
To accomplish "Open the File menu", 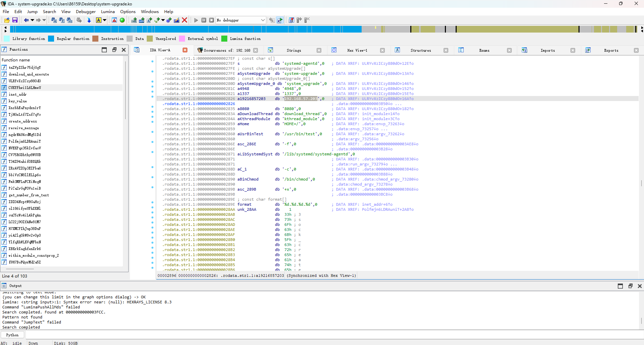I will tap(6, 11).
